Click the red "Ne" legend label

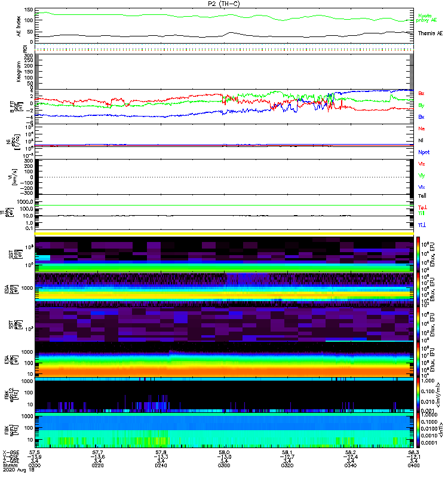[x=422, y=128]
